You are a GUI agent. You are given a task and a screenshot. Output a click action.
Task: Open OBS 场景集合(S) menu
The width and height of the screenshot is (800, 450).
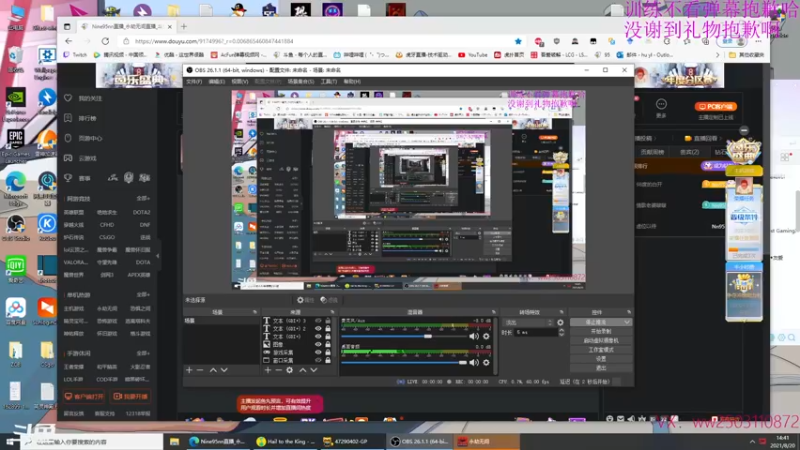(x=301, y=82)
